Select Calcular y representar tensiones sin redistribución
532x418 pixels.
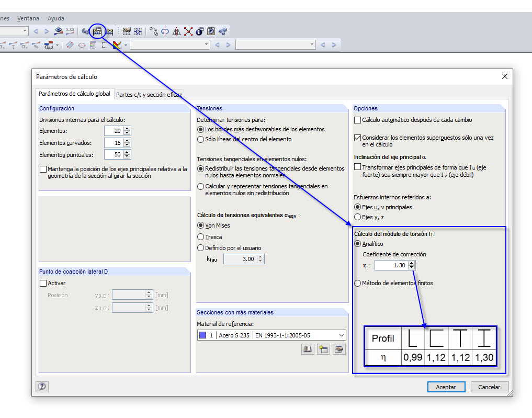[x=200, y=186]
